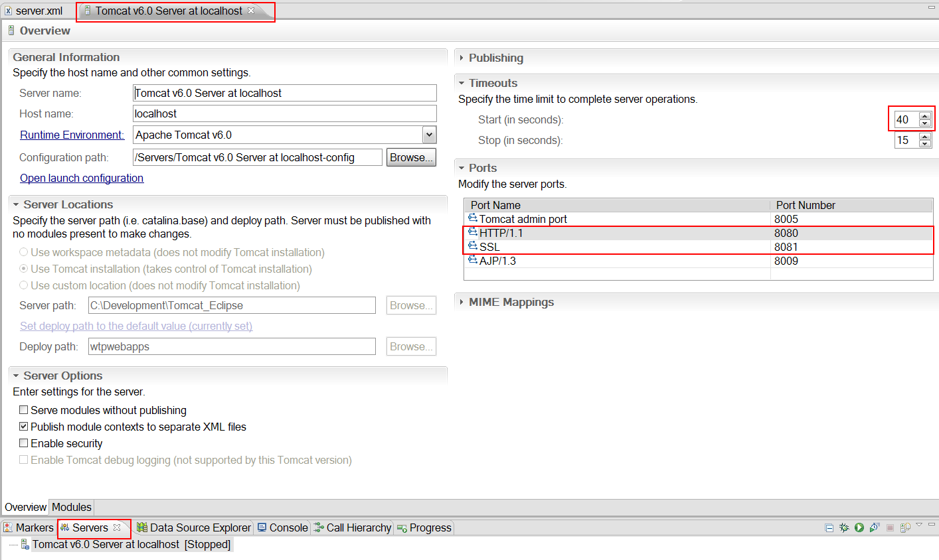Viewport: 939px width, 560px height.
Task: Click into the Server name field
Action: pos(285,93)
